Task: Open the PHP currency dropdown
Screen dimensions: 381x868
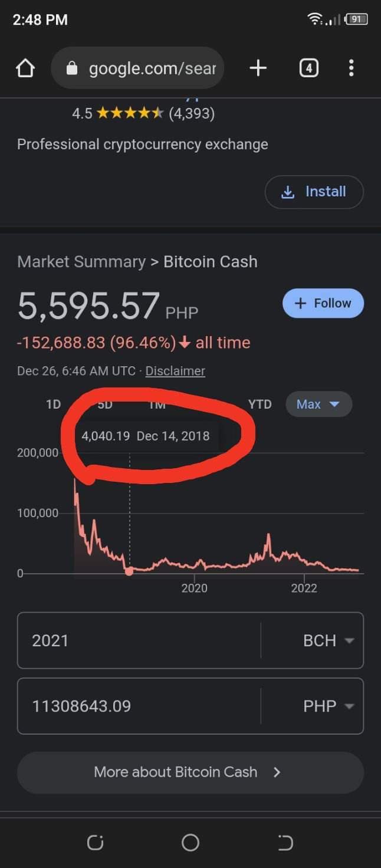Action: click(329, 706)
